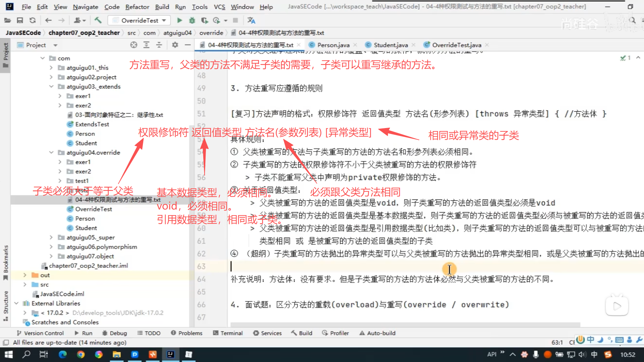
Task: Toggle the Bookmarks tool window
Action: 5,262
